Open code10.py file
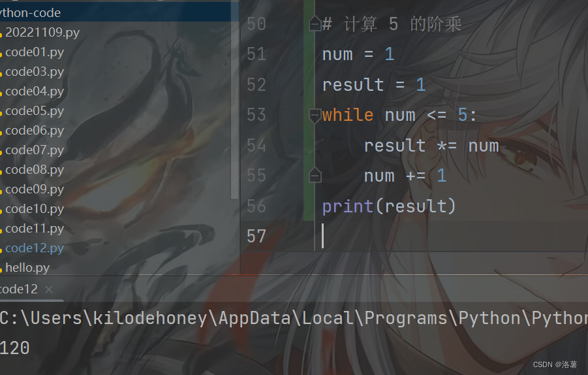The image size is (588, 375). [x=35, y=208]
